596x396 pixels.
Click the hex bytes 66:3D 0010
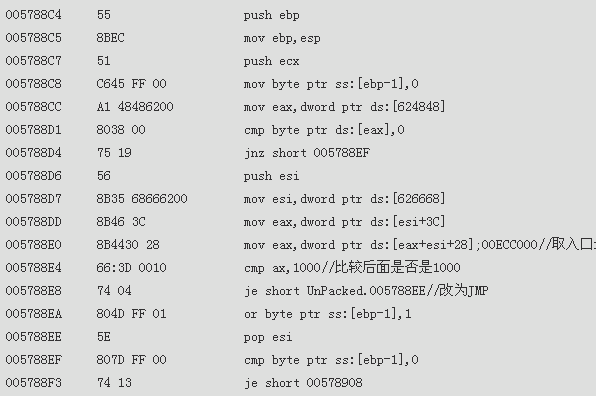click(132, 268)
